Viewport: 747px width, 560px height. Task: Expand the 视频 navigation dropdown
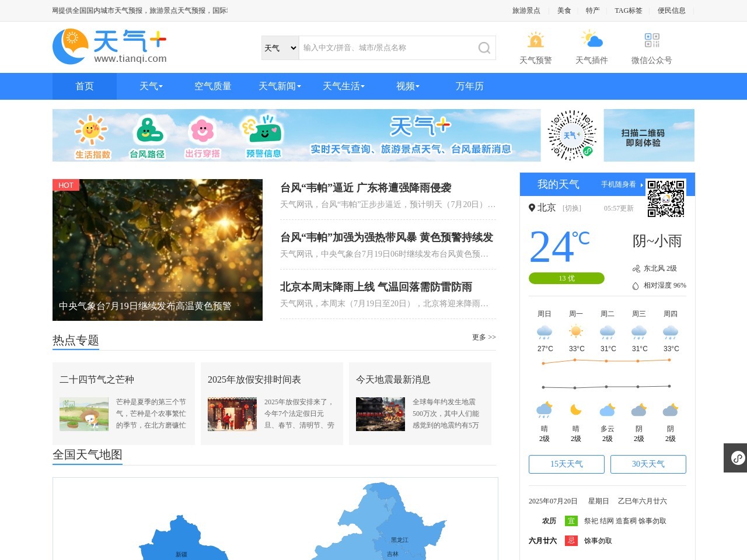(x=407, y=86)
